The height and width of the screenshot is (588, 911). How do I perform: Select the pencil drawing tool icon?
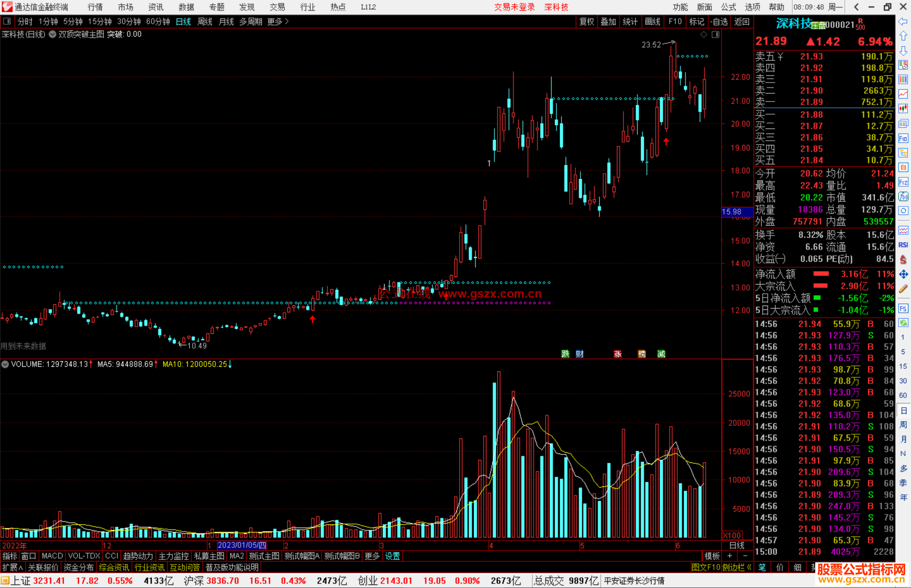903,289
